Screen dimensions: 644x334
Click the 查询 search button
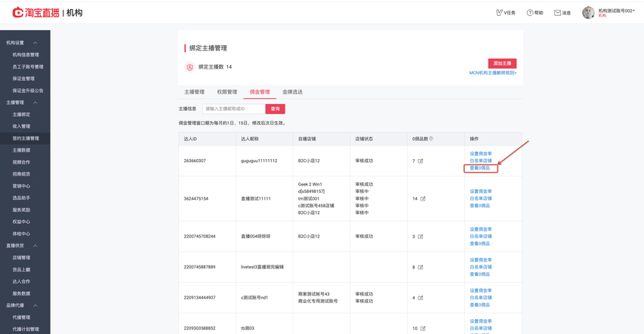coord(275,109)
